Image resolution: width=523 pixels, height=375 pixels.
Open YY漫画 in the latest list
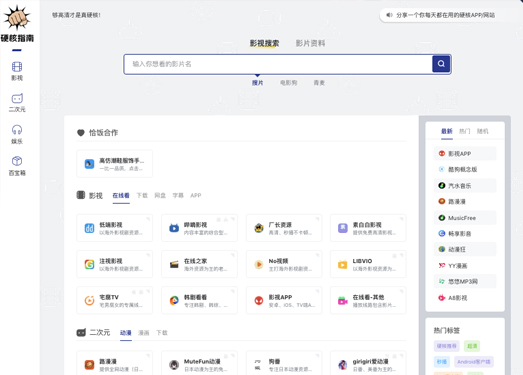(x=465, y=266)
